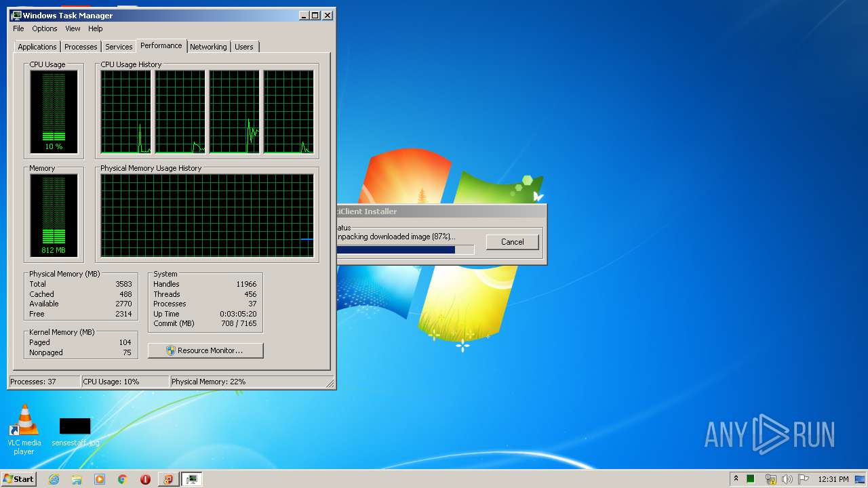Click the Total physical memory 3583
This screenshot has height=488, width=868.
tap(123, 284)
